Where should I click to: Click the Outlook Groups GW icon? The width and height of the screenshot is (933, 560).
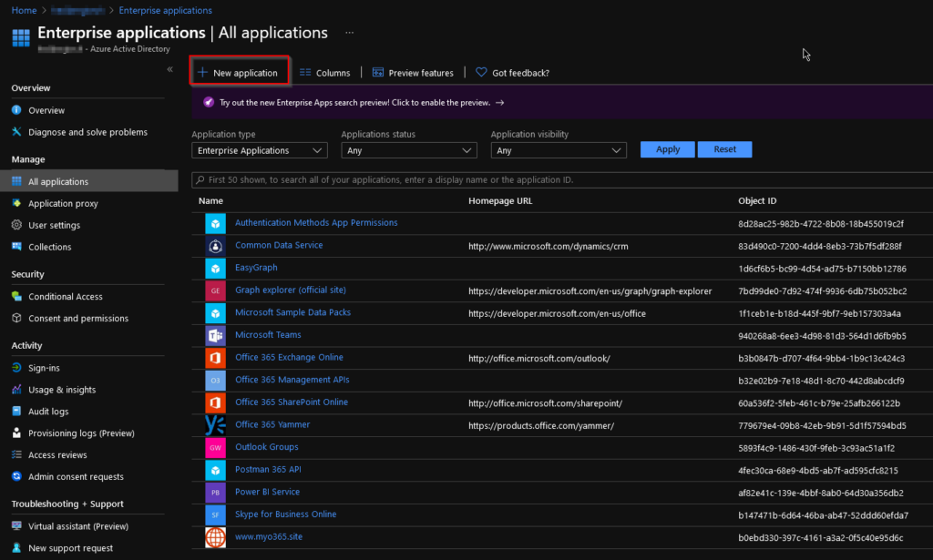coord(215,448)
